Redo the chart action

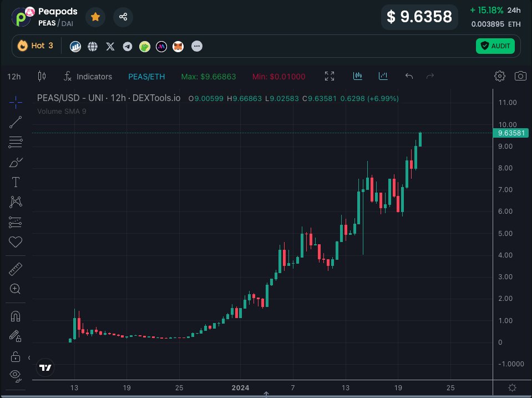[430, 76]
